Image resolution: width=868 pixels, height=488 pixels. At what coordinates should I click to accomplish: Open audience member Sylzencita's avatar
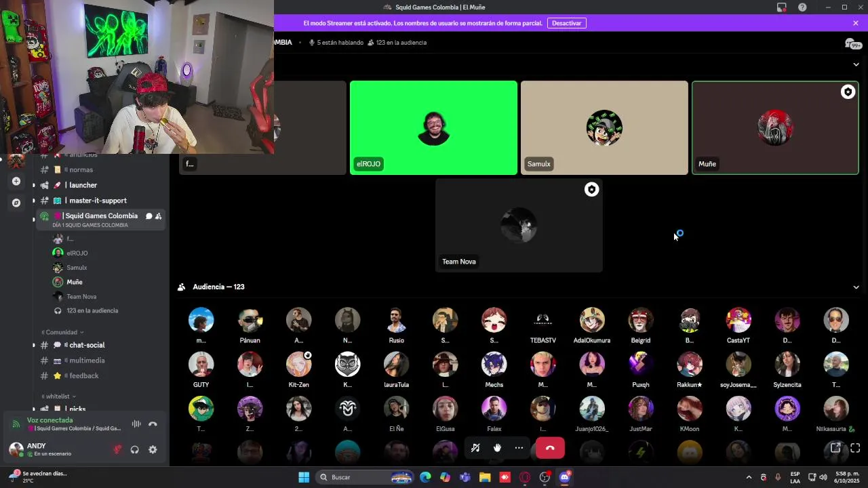[x=787, y=364]
